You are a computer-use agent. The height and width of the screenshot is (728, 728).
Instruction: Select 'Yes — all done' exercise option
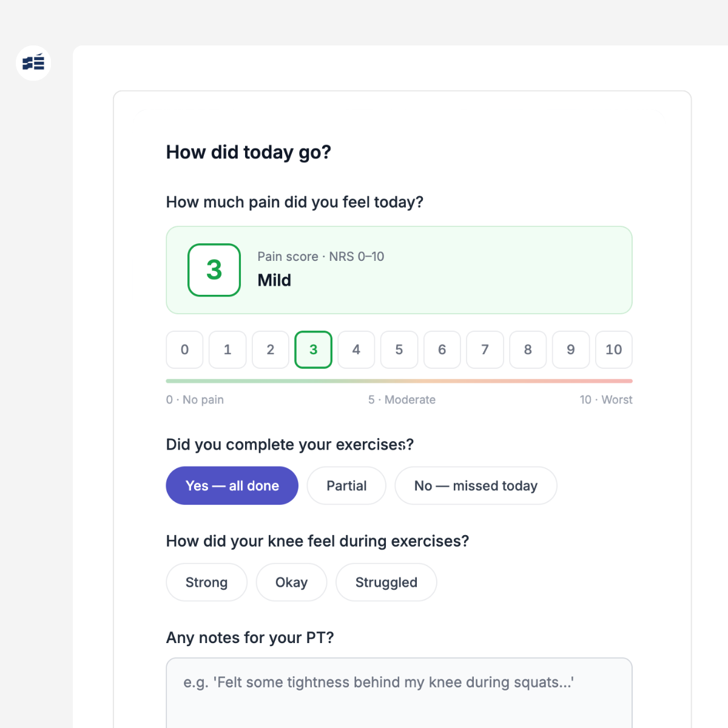(232, 485)
